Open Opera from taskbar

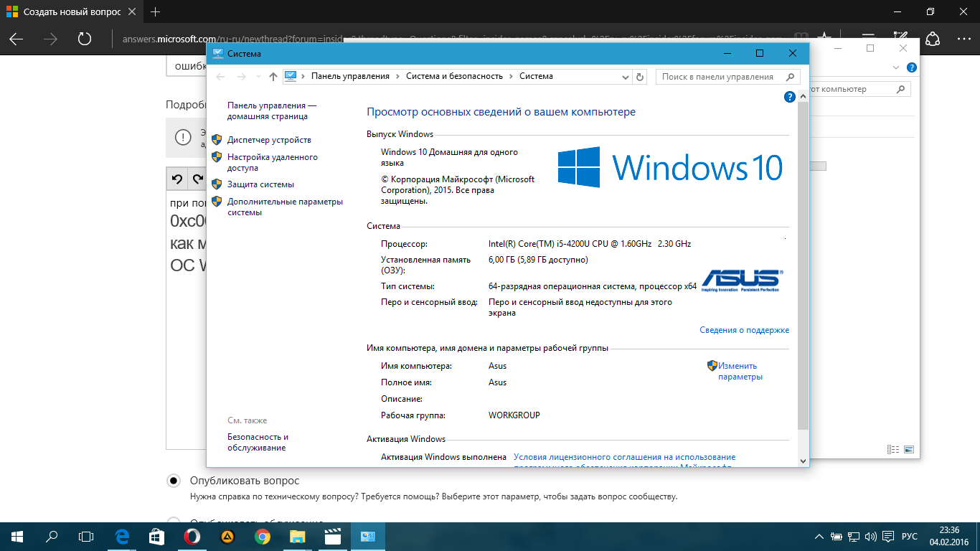coord(192,536)
